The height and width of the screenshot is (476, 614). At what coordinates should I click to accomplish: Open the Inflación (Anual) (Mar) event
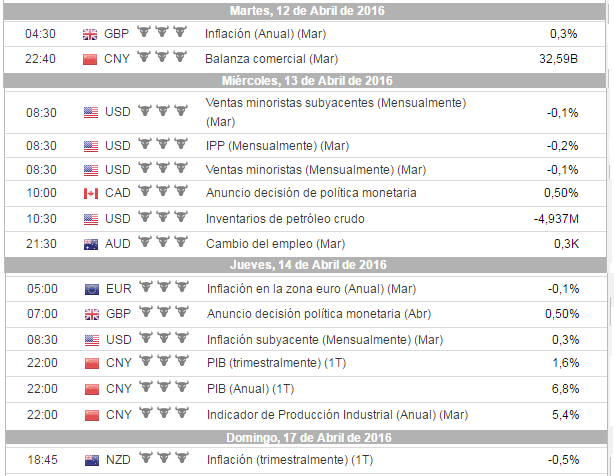point(265,34)
